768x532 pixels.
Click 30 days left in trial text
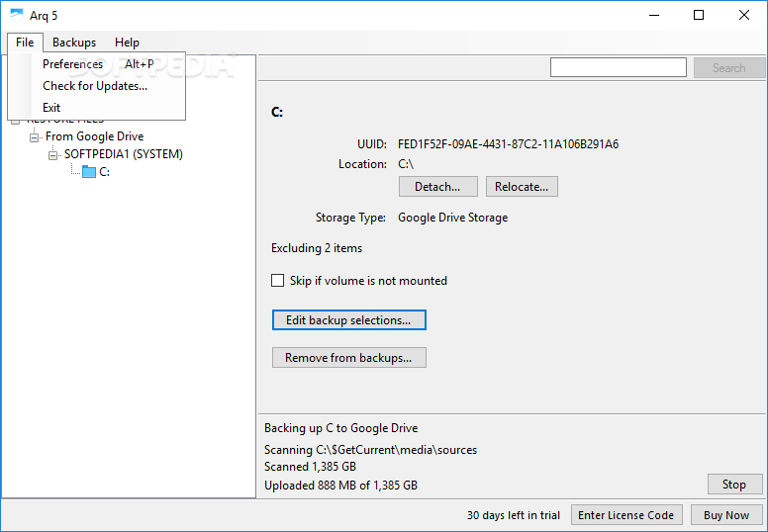click(514, 515)
